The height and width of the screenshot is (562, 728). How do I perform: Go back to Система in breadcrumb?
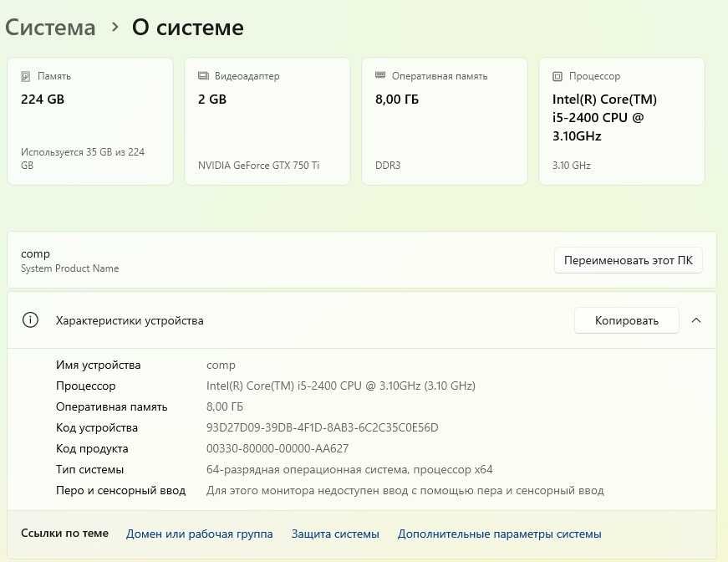pos(50,28)
